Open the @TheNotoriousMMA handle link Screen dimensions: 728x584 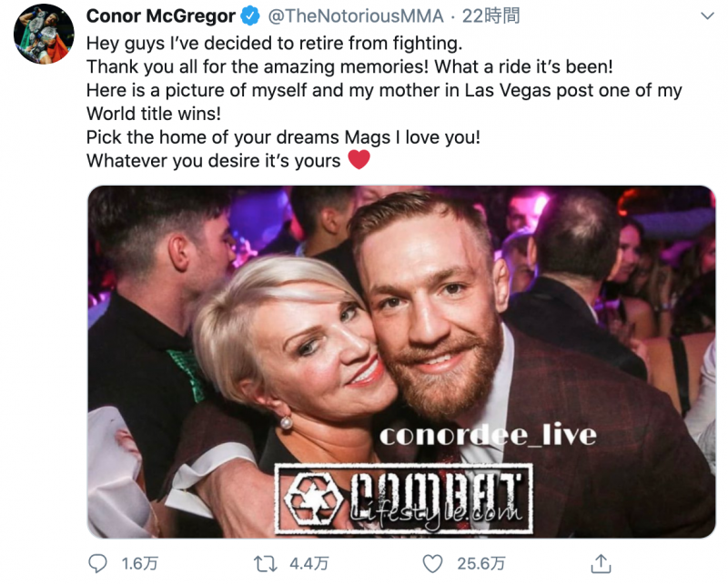[x=356, y=16]
